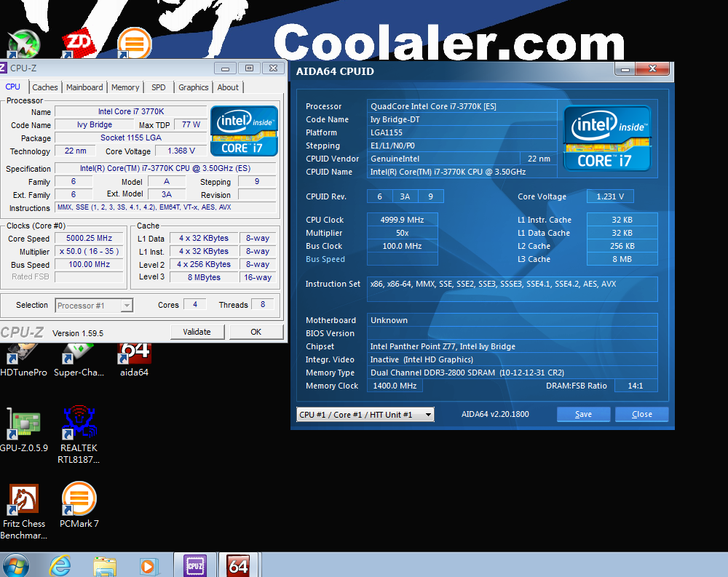
Task: Click the Chipset value Intel Panther Point Z77
Action: point(512,346)
